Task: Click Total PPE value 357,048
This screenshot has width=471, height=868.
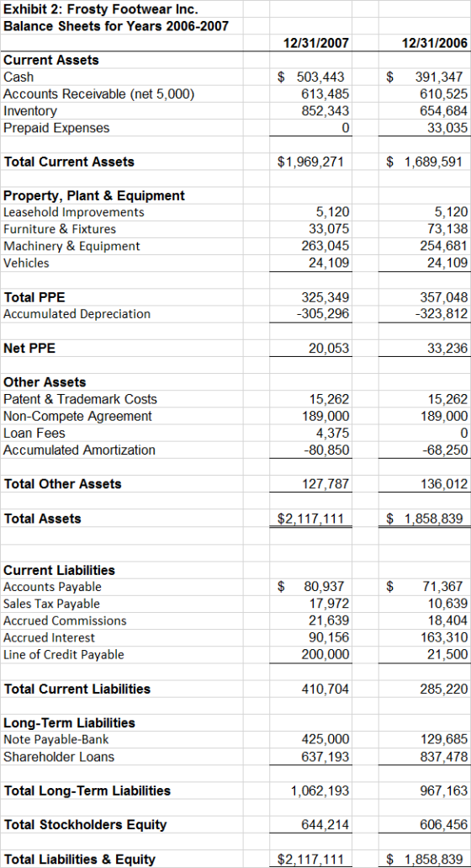Action: point(444,297)
